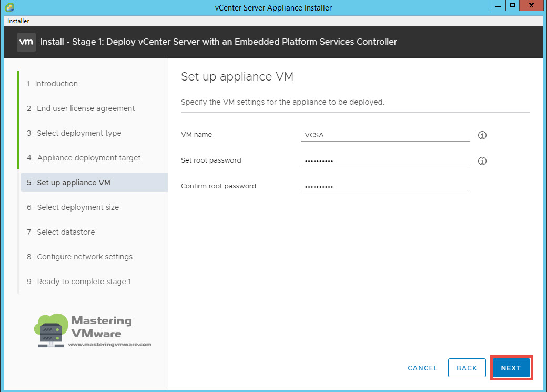Select step 6 Select deployment size

click(73, 207)
